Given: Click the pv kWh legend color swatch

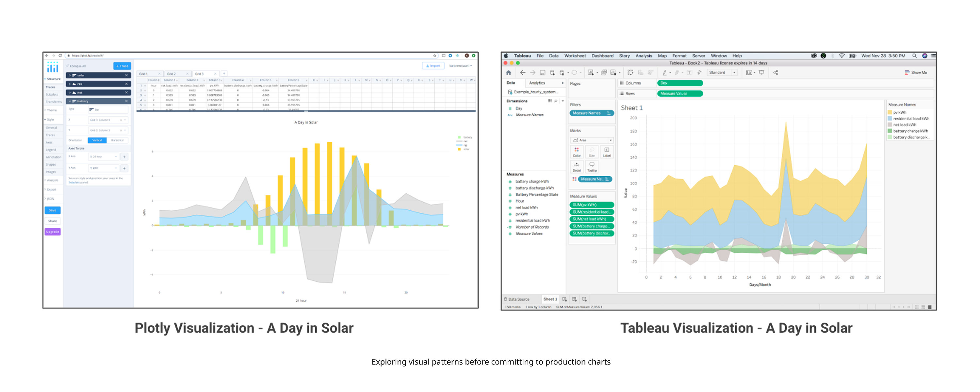Looking at the screenshot, I should pyautogui.click(x=890, y=112).
